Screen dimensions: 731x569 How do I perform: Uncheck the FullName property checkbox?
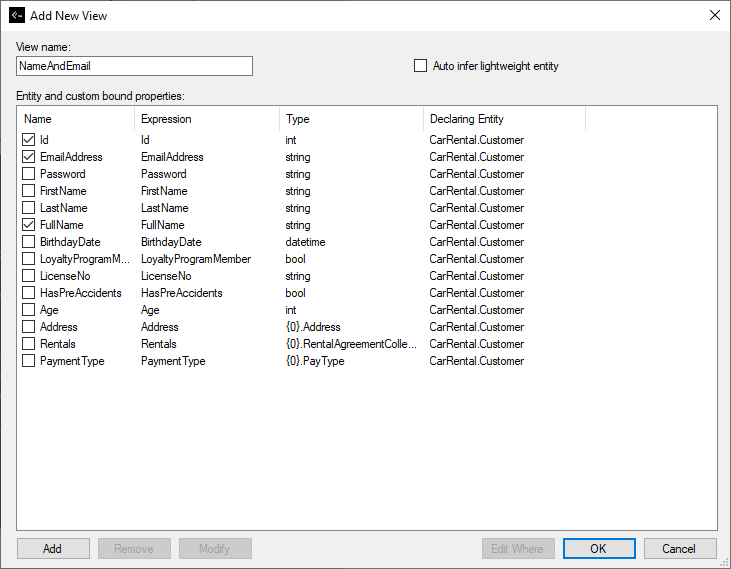(x=28, y=225)
